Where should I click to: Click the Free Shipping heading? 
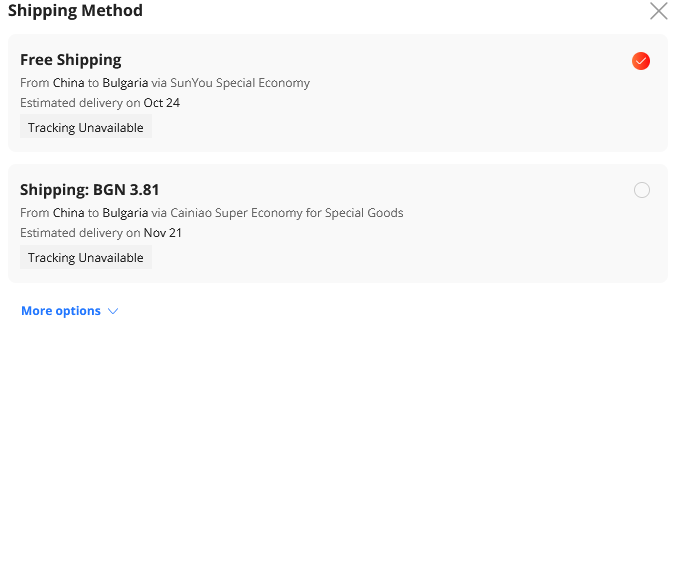(71, 60)
